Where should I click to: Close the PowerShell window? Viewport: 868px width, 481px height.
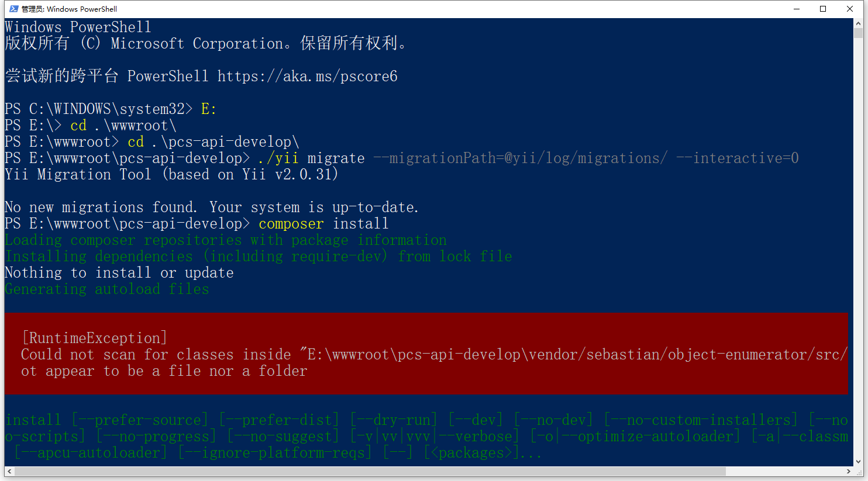point(850,9)
